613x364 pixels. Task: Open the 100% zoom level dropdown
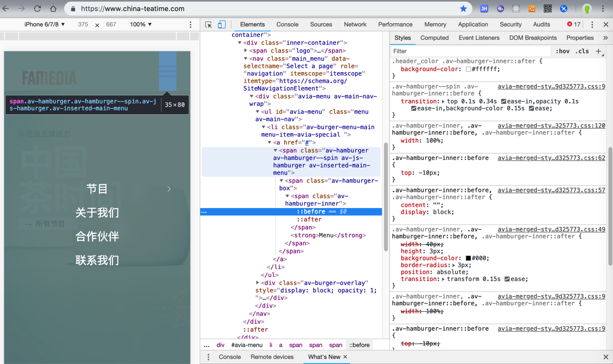click(x=141, y=24)
